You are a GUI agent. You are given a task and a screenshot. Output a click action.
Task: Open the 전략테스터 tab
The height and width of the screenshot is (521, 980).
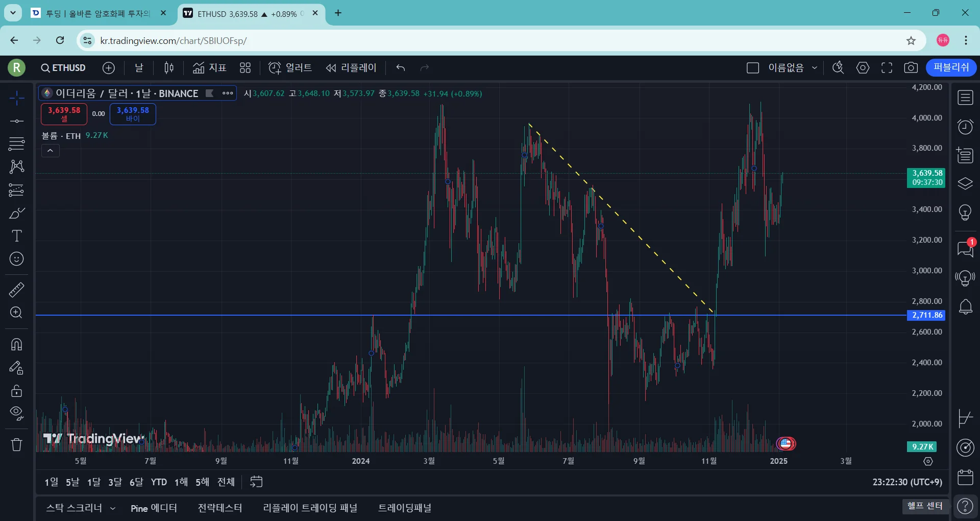click(x=220, y=508)
